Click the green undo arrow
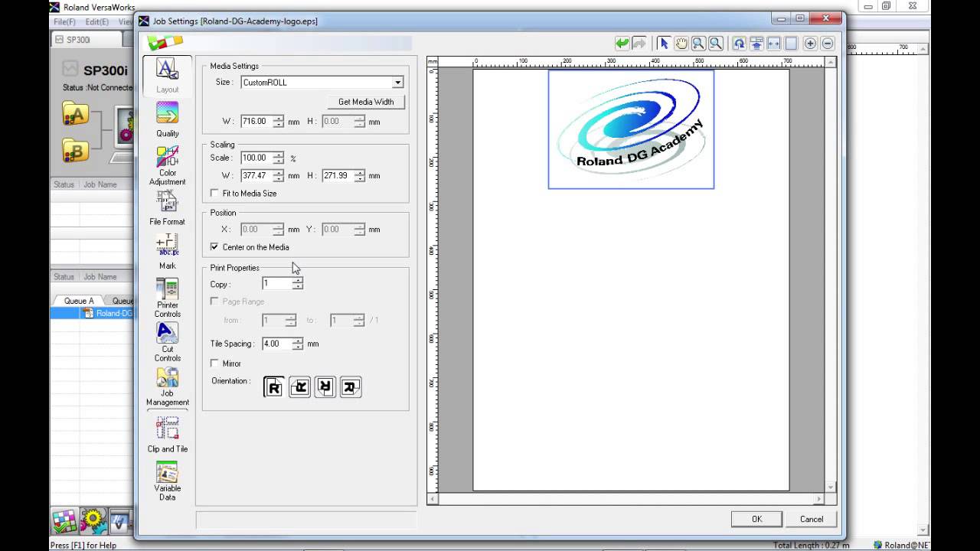This screenshot has width=980, height=551. 622,44
